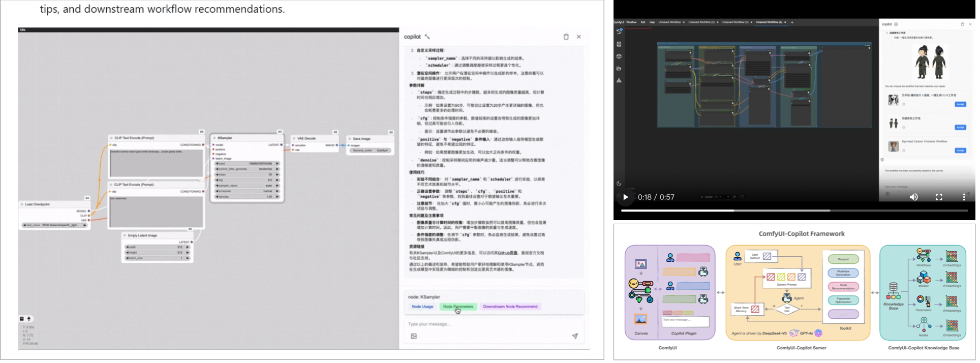This screenshot has height=363, width=980.
Task: Open copilot settings gear in the video
Action: point(896,24)
